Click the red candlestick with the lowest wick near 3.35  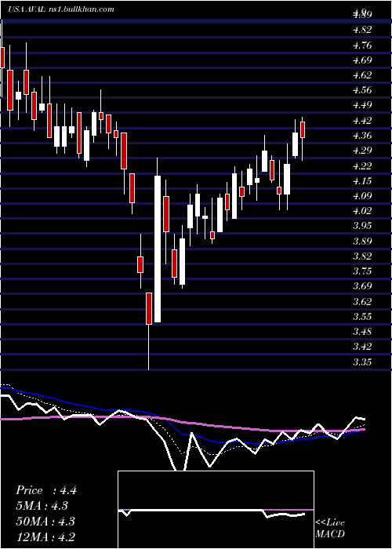149,308
